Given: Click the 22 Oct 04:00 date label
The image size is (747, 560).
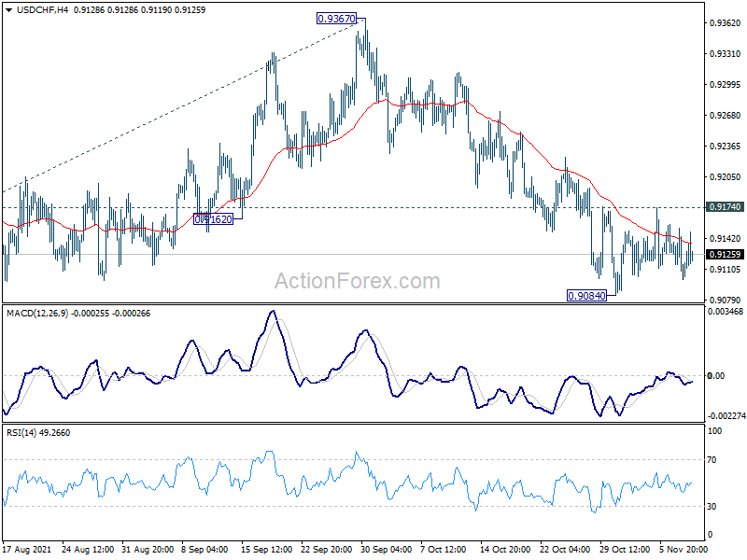Looking at the screenshot, I should pyautogui.click(x=565, y=550).
